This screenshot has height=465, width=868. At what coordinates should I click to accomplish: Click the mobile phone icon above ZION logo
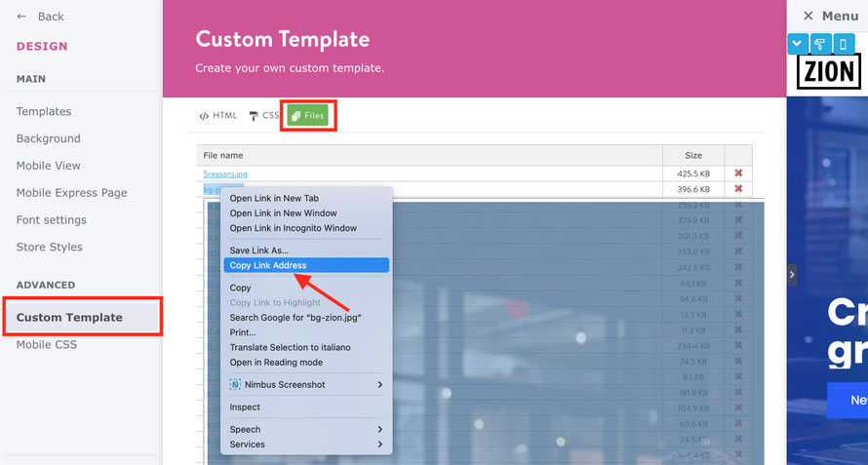tap(843, 44)
